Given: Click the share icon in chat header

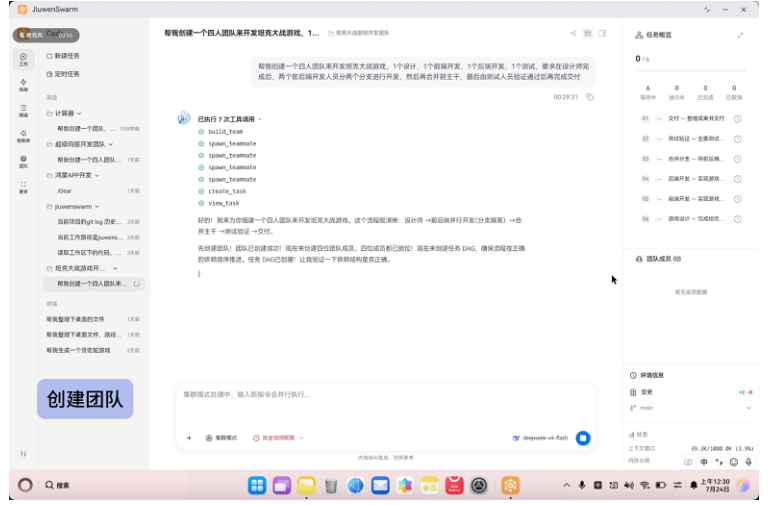Looking at the screenshot, I should click(x=573, y=34).
